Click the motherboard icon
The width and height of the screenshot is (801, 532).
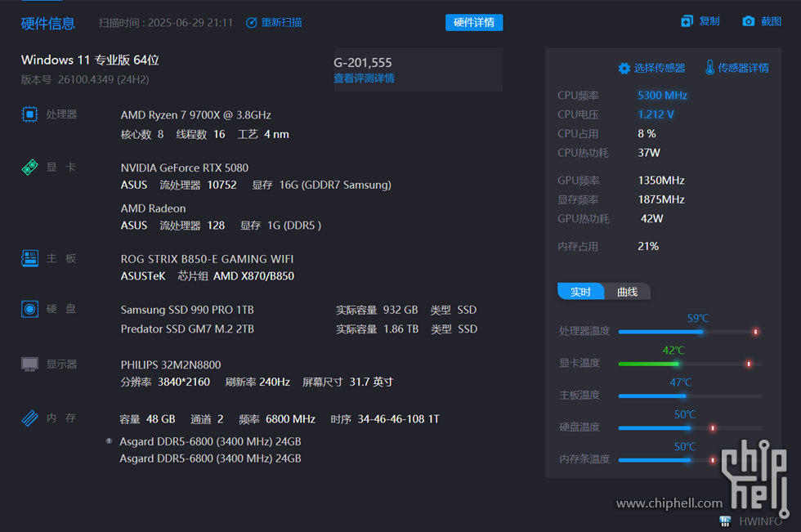(29, 258)
